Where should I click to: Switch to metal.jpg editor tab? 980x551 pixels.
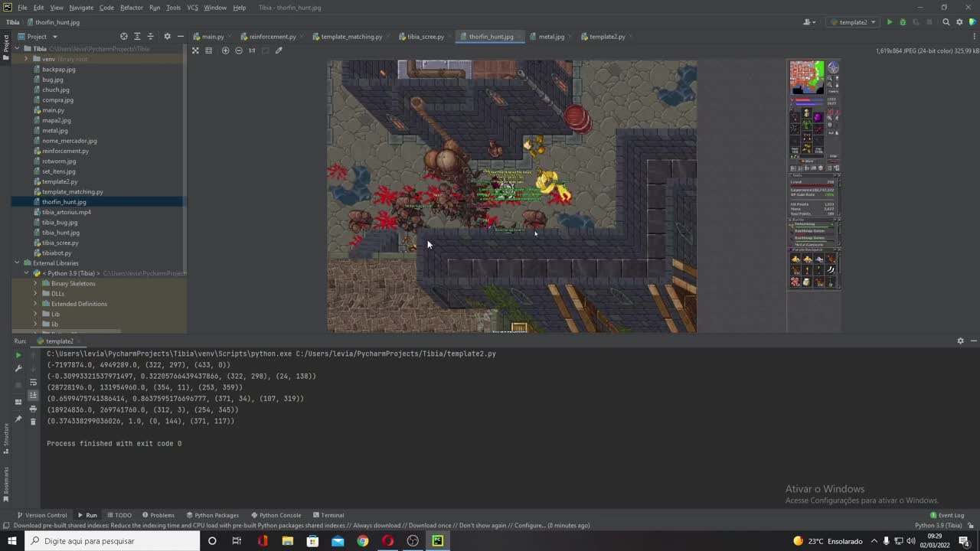tap(551, 37)
